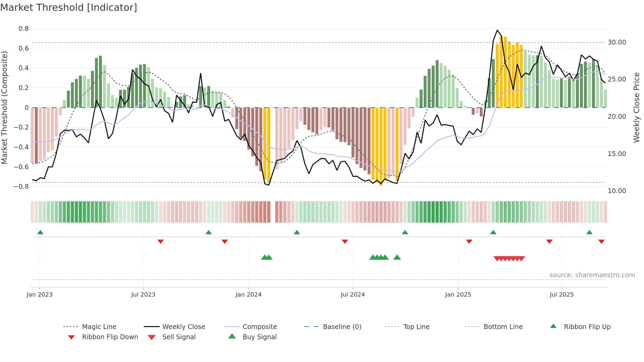
Task: Click the Market Threshold [Indicator] chart title
Action: pos(69,8)
